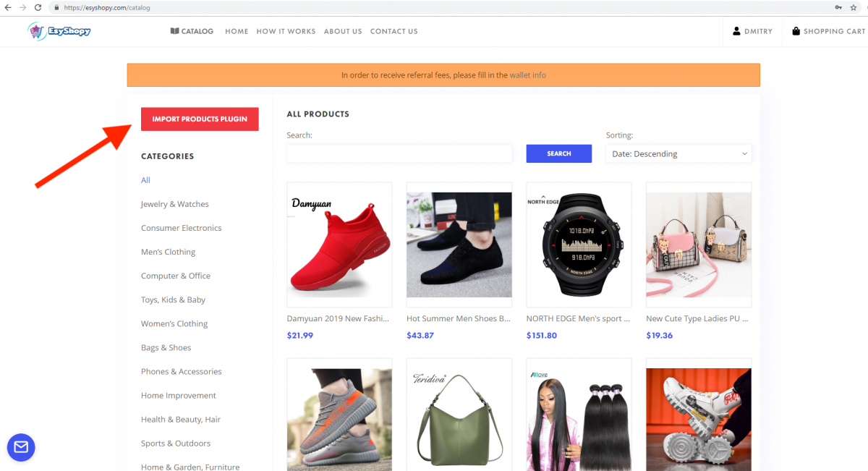The width and height of the screenshot is (868, 471).
Task: Click the Hot Summer Men Shoes title
Action: pyautogui.click(x=459, y=318)
